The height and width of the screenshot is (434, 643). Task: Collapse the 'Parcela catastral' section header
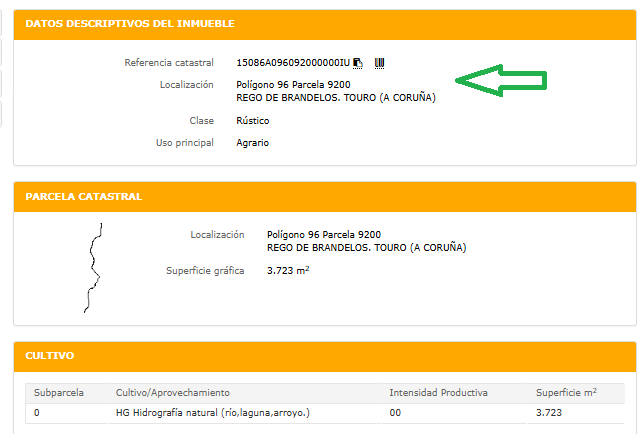pos(83,196)
